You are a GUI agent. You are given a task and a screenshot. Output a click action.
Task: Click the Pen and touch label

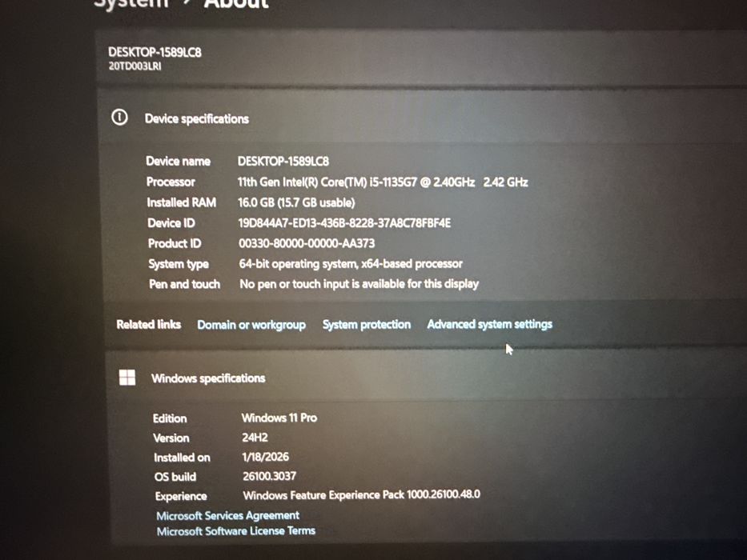point(184,284)
